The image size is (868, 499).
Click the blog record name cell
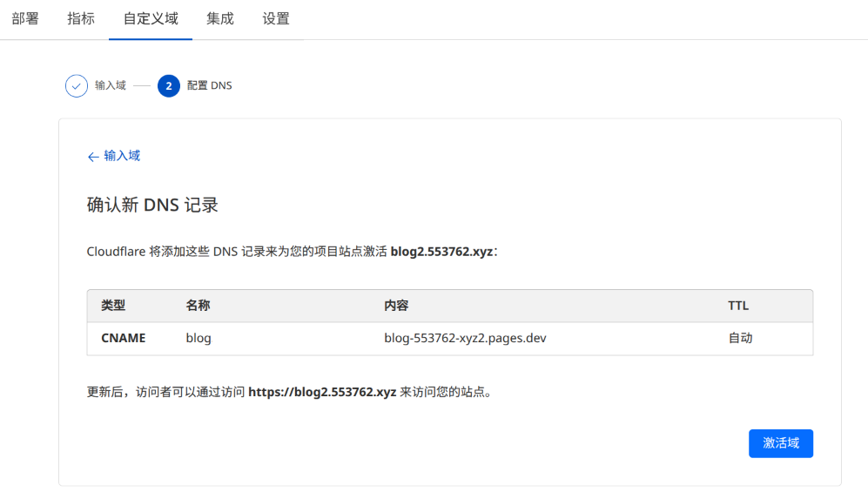pos(198,338)
